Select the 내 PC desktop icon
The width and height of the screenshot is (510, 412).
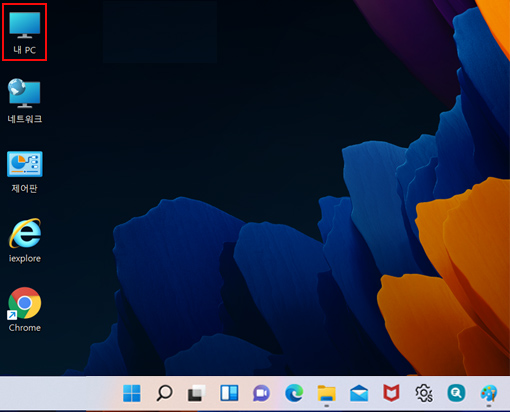(x=25, y=32)
